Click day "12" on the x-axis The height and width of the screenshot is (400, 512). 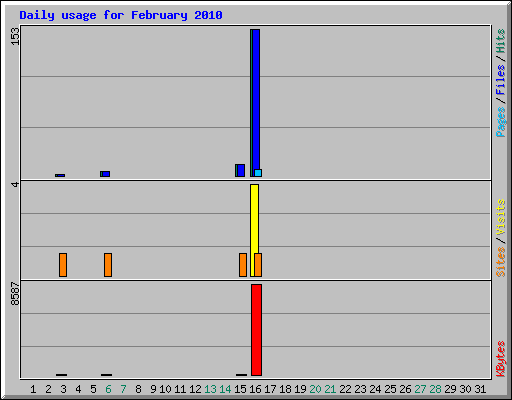pos(195,389)
